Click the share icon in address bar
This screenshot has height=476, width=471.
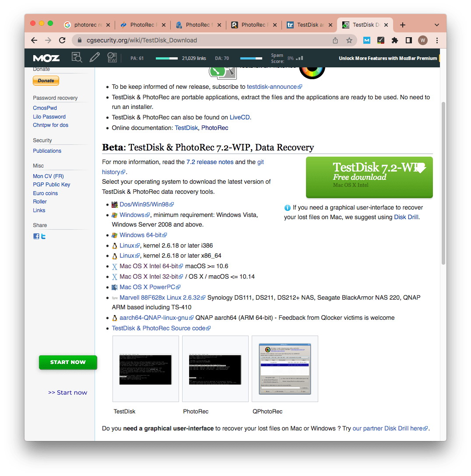(x=335, y=40)
